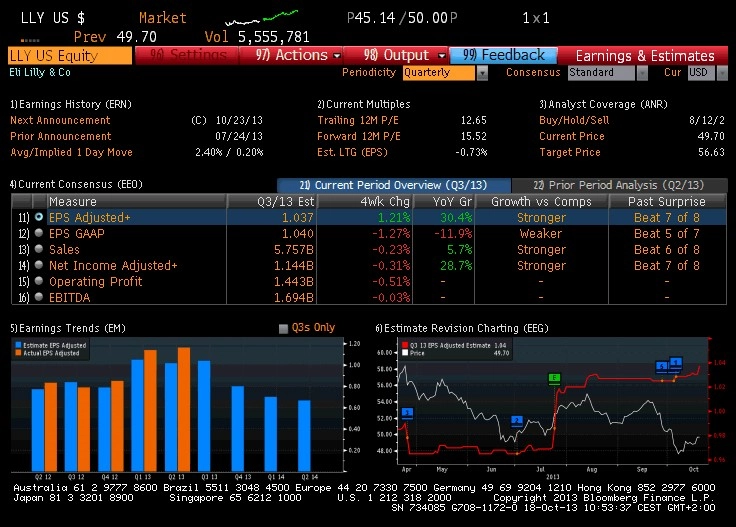The width and height of the screenshot is (736, 527).
Task: Click the Sales estimate 5.757B
Action: pos(293,249)
